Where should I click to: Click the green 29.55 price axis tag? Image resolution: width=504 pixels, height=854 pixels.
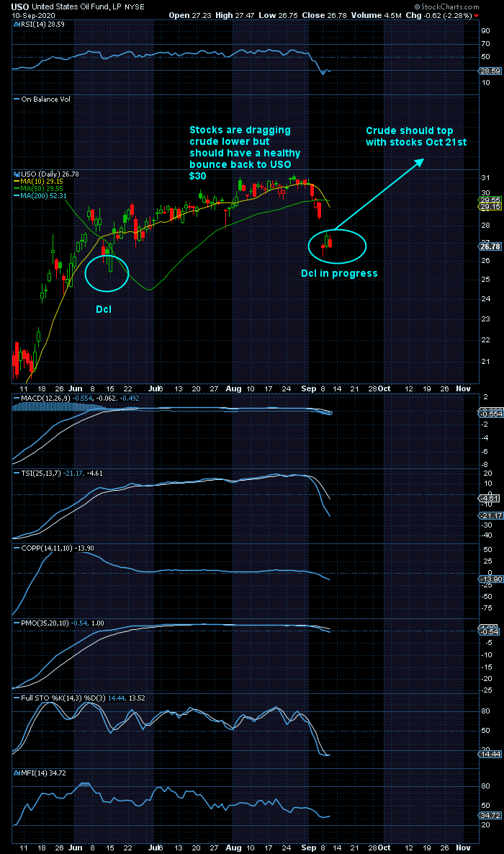pos(491,200)
